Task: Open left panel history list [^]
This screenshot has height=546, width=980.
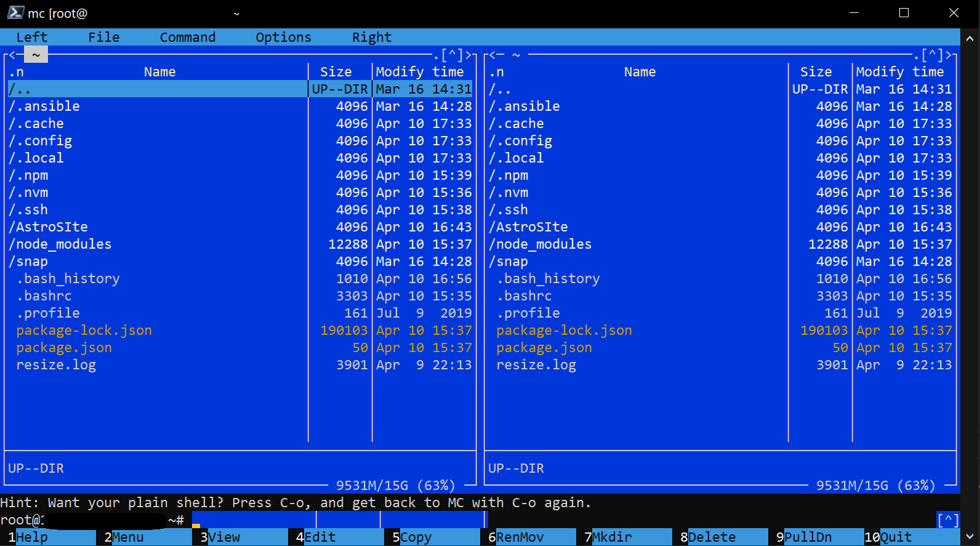Action: [x=452, y=55]
